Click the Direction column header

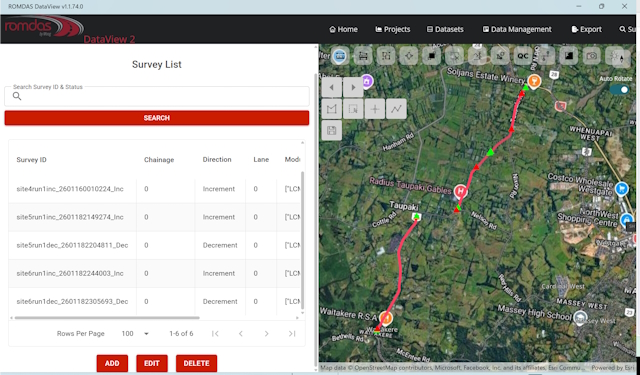coord(217,160)
